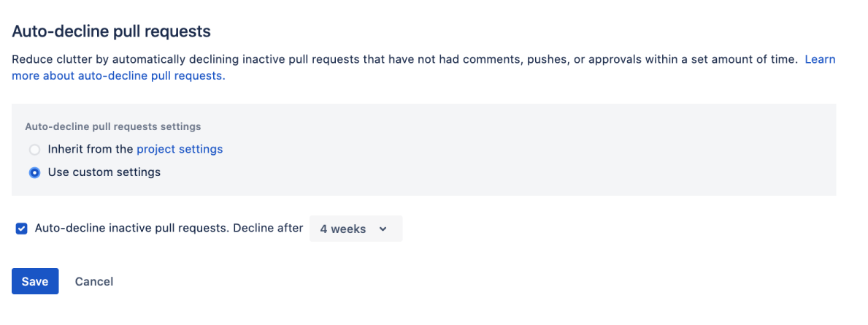Viewport: 868px width, 325px height.
Task: Open the project settings link
Action: tap(180, 149)
